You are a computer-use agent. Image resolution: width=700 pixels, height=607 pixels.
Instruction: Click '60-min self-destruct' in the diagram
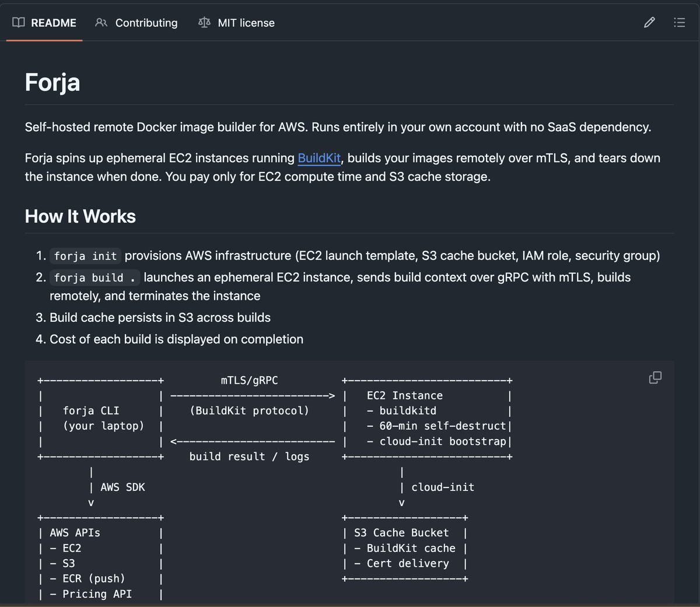click(443, 426)
